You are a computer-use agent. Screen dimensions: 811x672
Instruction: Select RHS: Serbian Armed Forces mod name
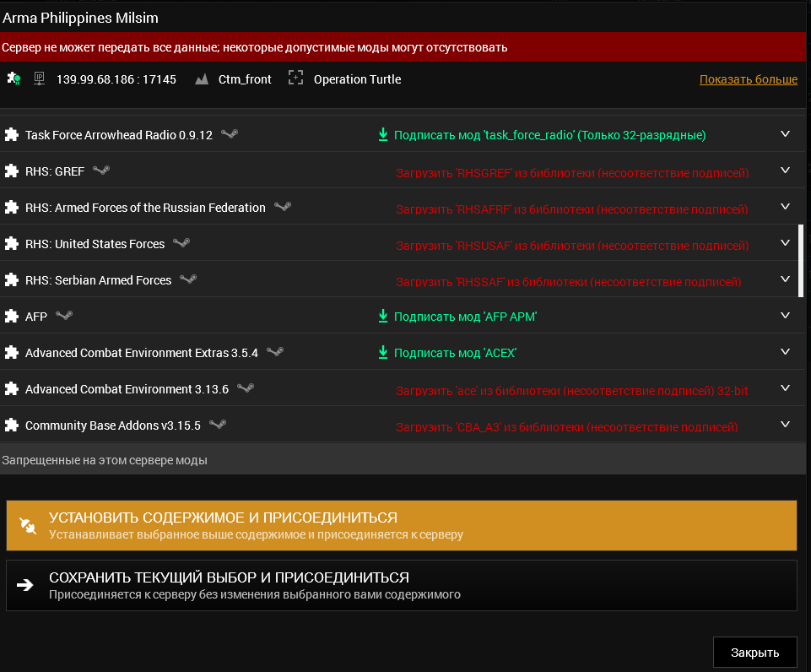98,280
